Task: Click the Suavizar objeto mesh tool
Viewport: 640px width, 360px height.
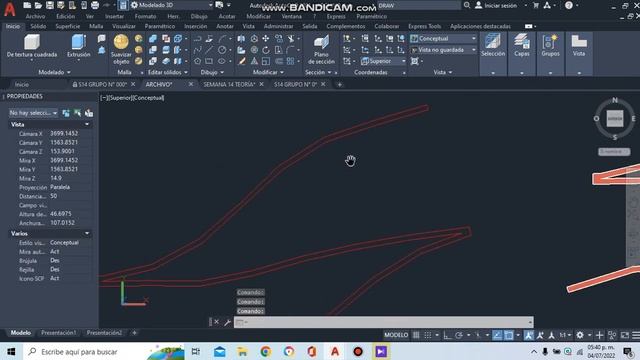Action: click(121, 49)
